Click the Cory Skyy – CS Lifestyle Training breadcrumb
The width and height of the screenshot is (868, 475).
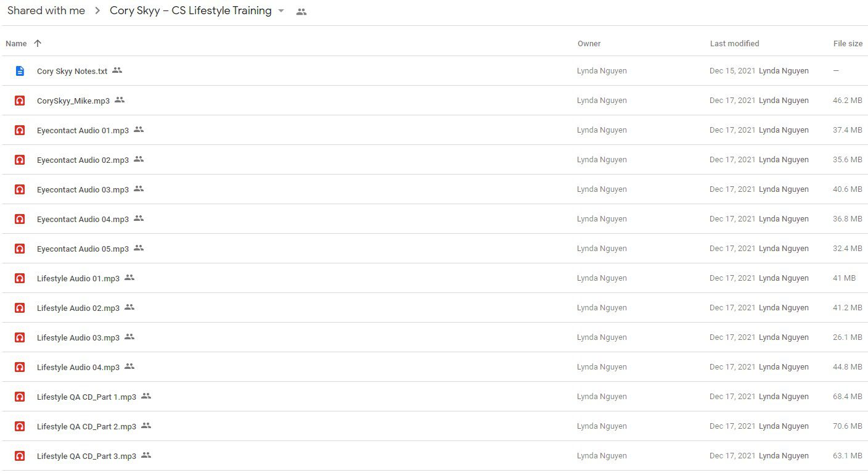(190, 10)
